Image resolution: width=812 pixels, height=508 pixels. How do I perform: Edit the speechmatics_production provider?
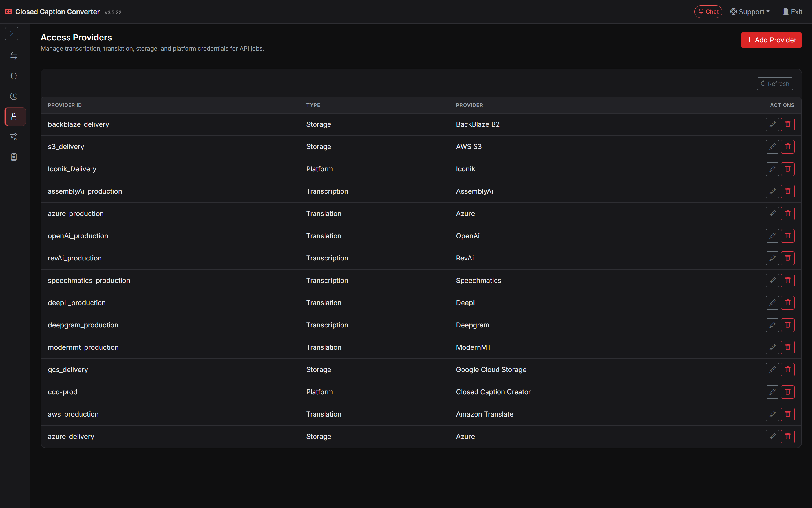(x=772, y=281)
